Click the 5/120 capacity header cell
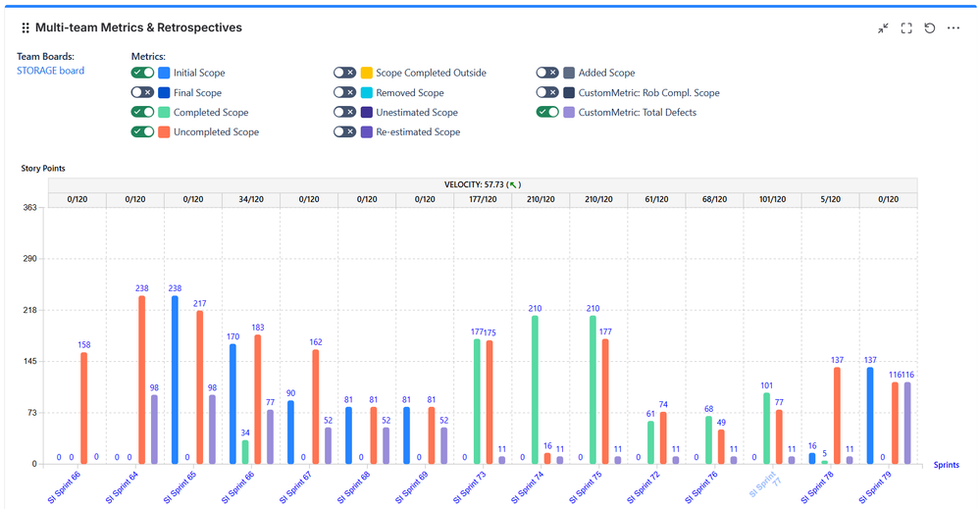The image size is (980, 509). click(x=830, y=199)
